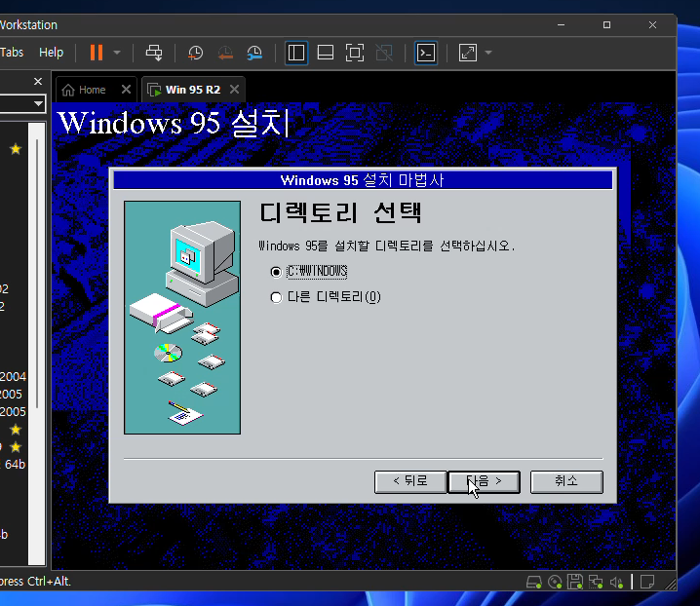Close the Win 95 R2 tab
Image resolution: width=700 pixels, height=606 pixels.
pos(234,90)
